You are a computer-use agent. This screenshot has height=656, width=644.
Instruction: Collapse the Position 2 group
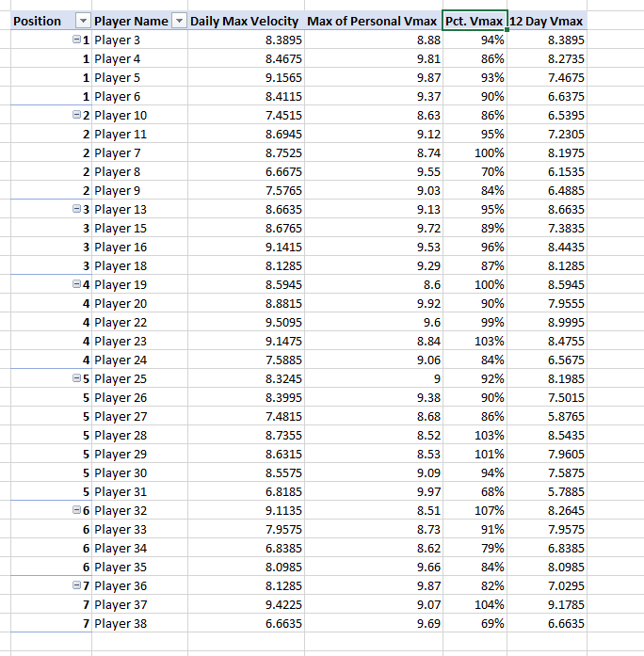tap(75, 115)
